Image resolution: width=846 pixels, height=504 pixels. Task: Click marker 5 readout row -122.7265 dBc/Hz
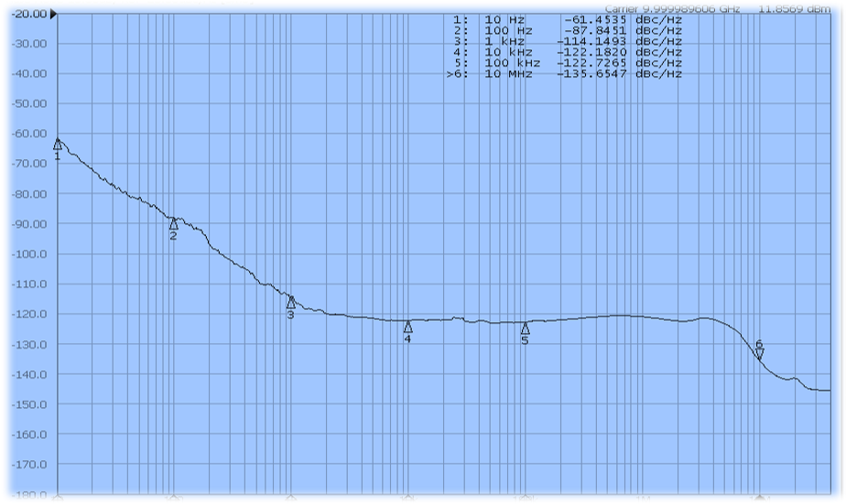pyautogui.click(x=568, y=63)
